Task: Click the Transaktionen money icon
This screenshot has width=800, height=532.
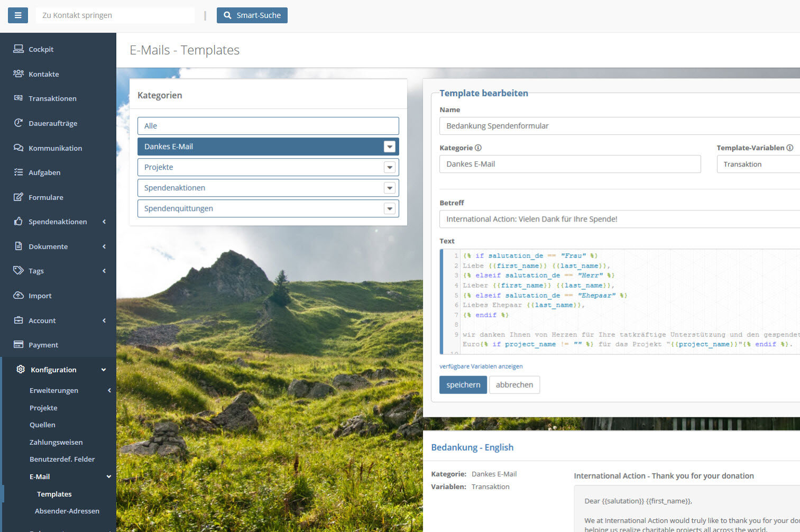Action: tap(19, 98)
